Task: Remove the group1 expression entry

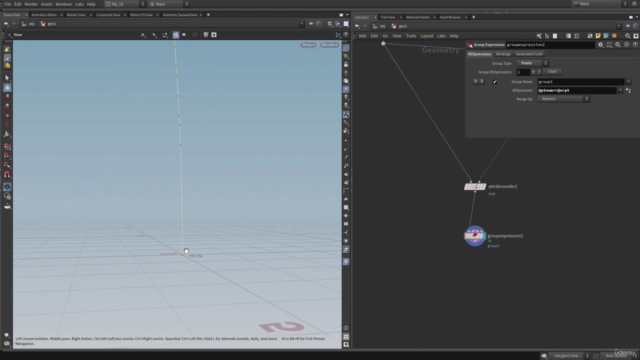Action: click(476, 82)
